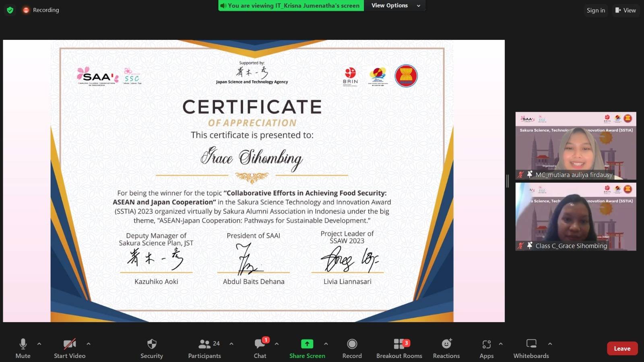Open the Apps icon
The width and height of the screenshot is (644, 362).
click(486, 344)
